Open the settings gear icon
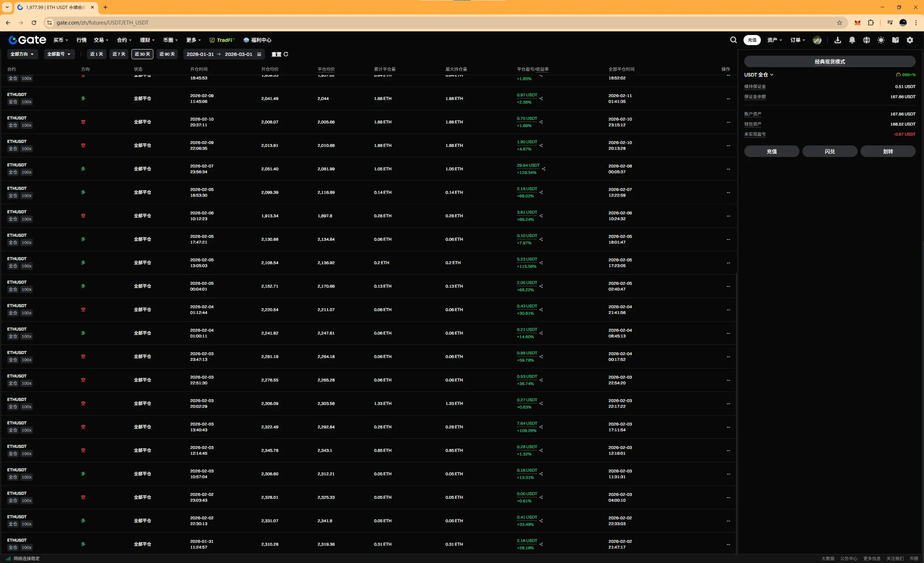This screenshot has height=563, width=924. pyautogui.click(x=910, y=40)
